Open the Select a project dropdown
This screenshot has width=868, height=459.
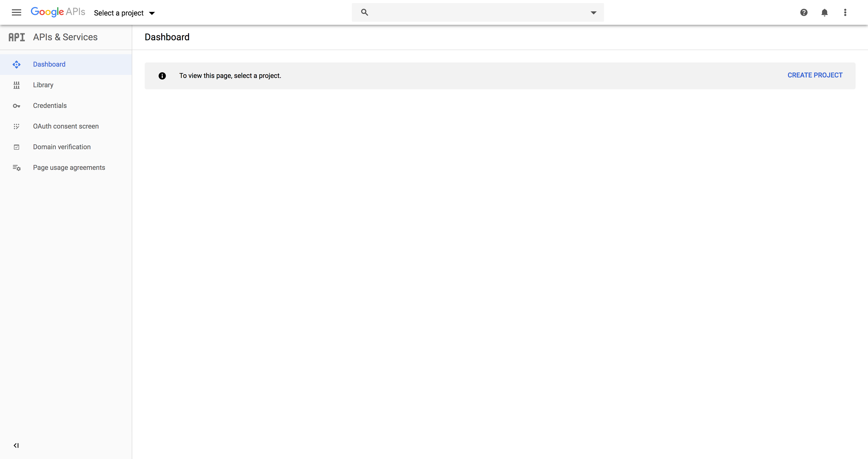(x=124, y=13)
